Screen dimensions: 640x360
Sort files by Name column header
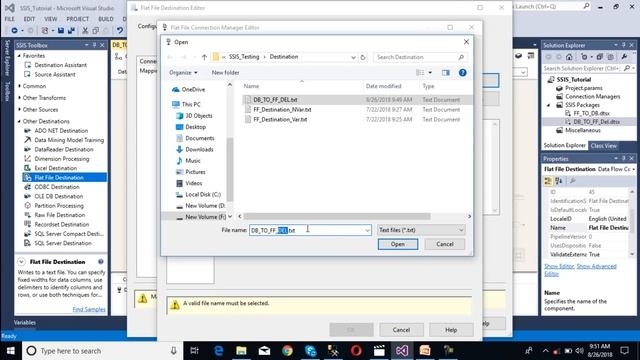point(251,86)
